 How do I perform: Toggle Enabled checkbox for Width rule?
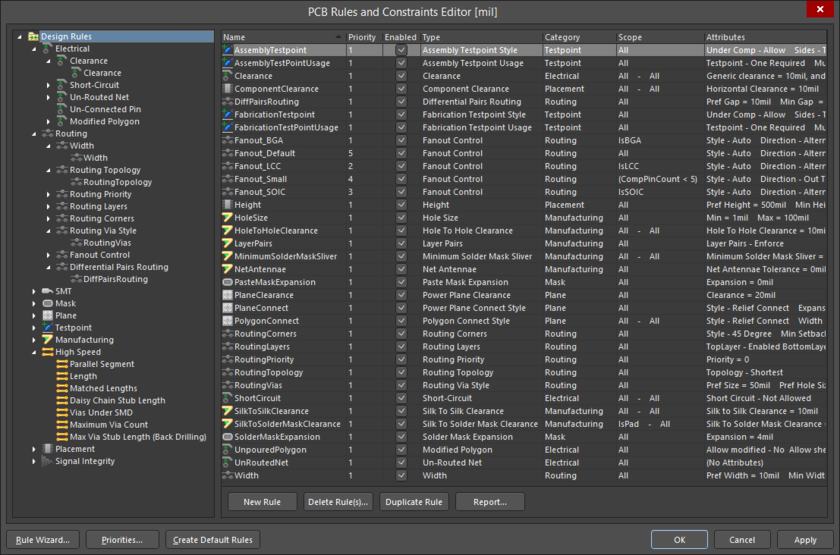[401, 476]
